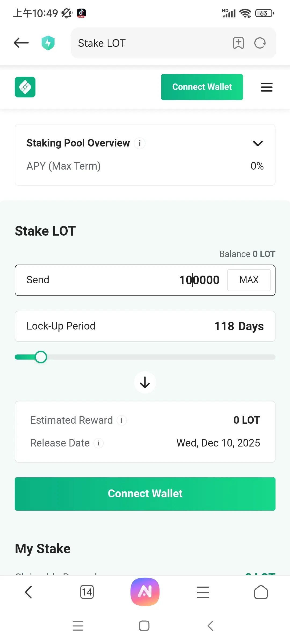Viewport: 290px width, 644px height.
Task: Open the green shield security icon
Action: click(48, 43)
